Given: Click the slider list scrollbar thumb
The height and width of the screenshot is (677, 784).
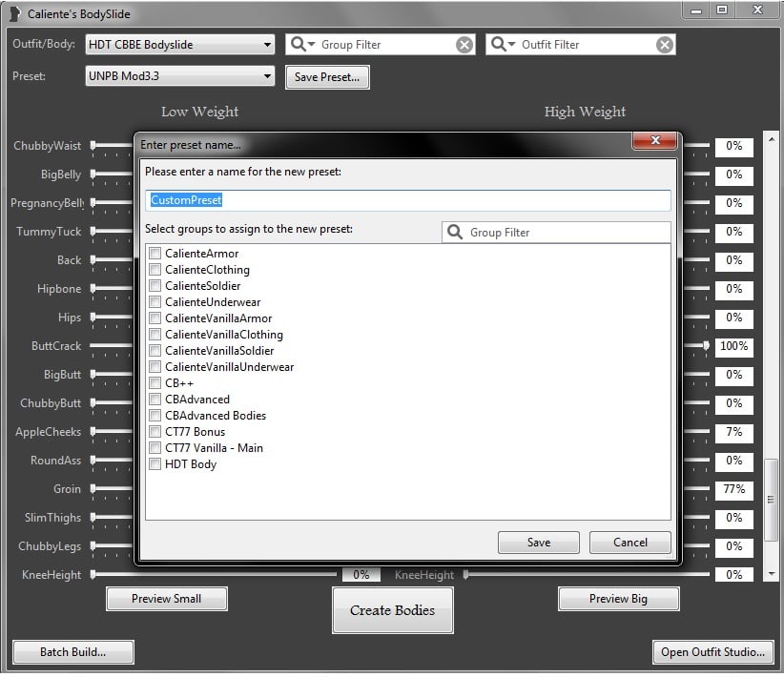Looking at the screenshot, I should [x=771, y=500].
